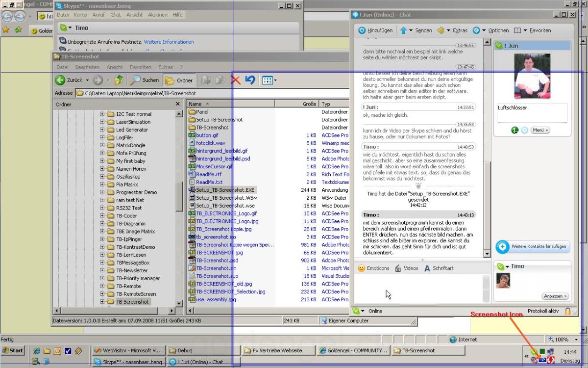Click the Senden blue arrow in chat
Viewport: 588px width, 368px height.
point(403,30)
